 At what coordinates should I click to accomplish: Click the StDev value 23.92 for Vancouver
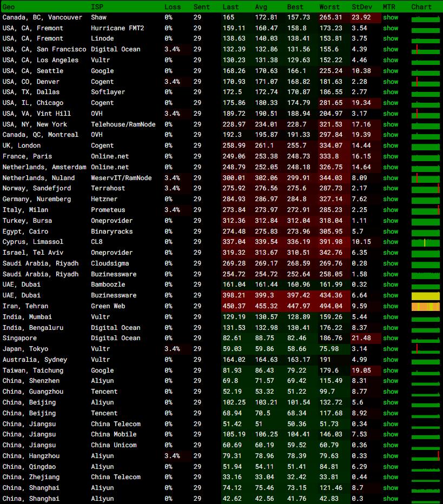[361, 17]
